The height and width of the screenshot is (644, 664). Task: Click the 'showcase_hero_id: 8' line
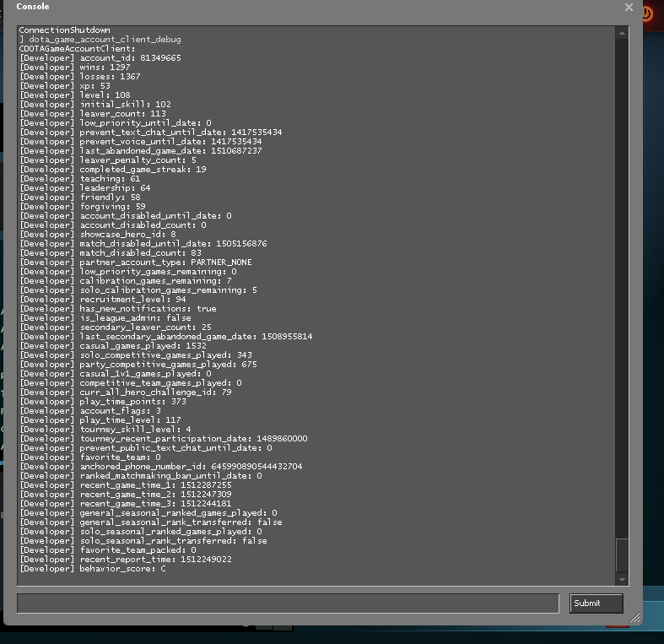(x=98, y=235)
